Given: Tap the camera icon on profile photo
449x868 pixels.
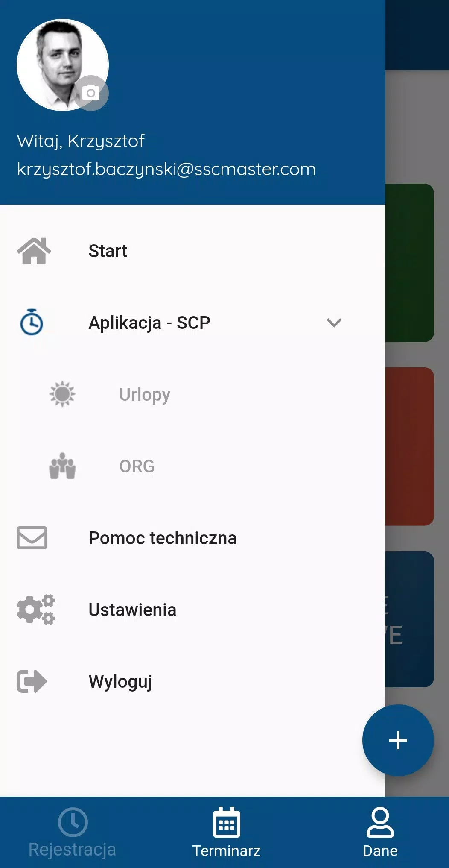Looking at the screenshot, I should [x=91, y=93].
